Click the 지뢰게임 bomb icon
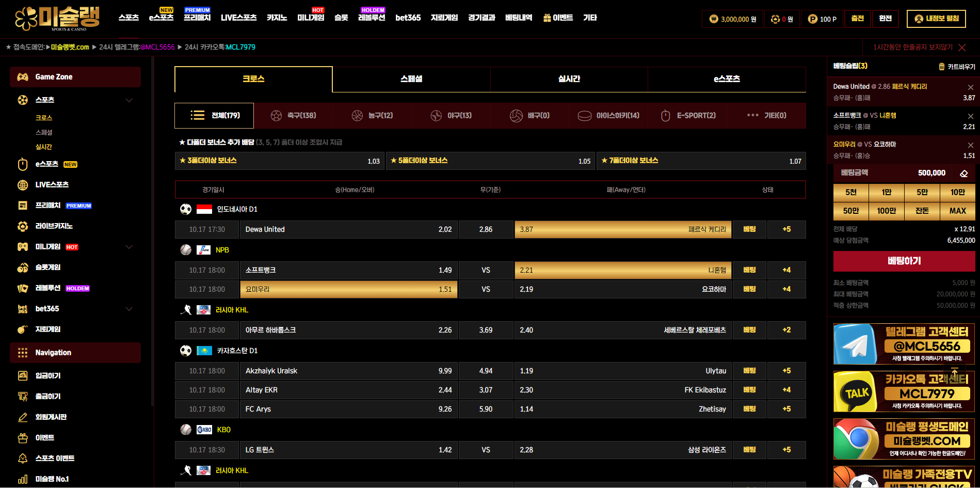980x488 pixels. pyautogui.click(x=23, y=329)
